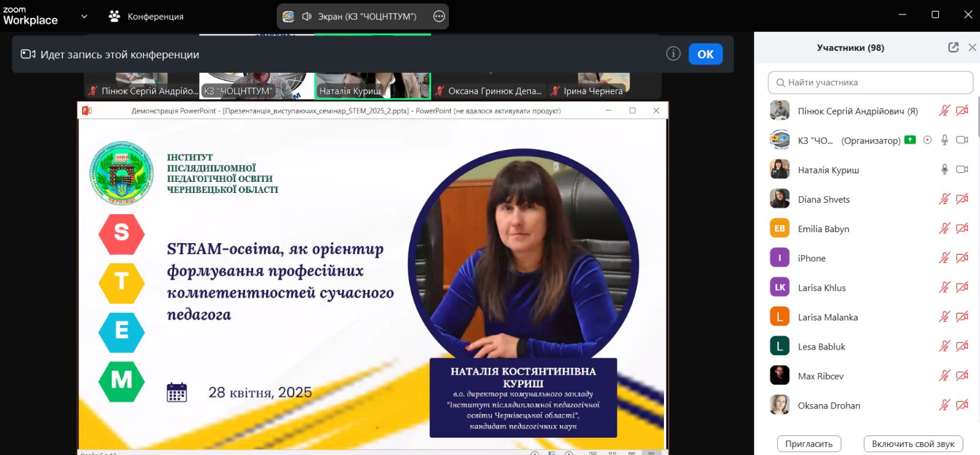Click camera icon of КЗ ЧО organizer
The height and width of the screenshot is (455, 980).
click(962, 140)
